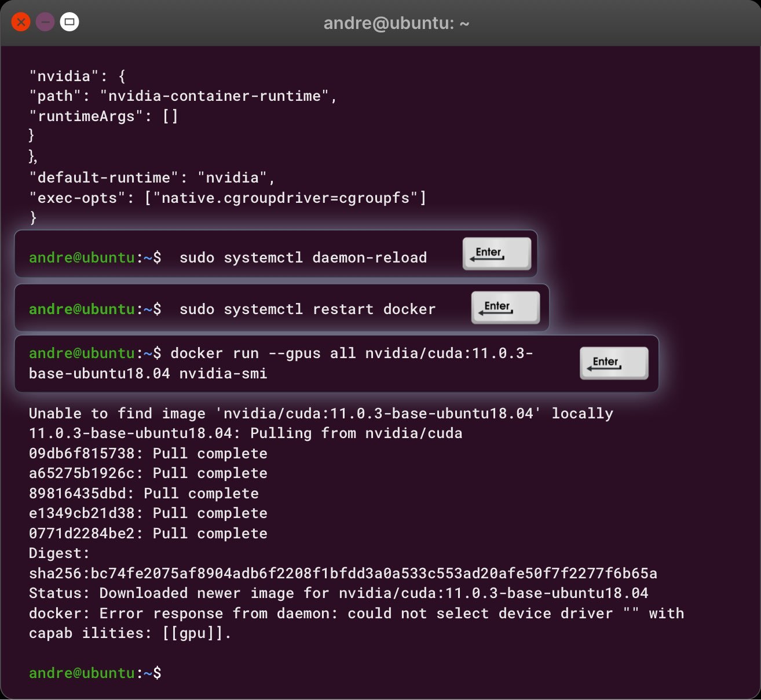Select '89816435dbd: Pull complete' line
Viewport: 761px width, 700px height.
coord(144,493)
